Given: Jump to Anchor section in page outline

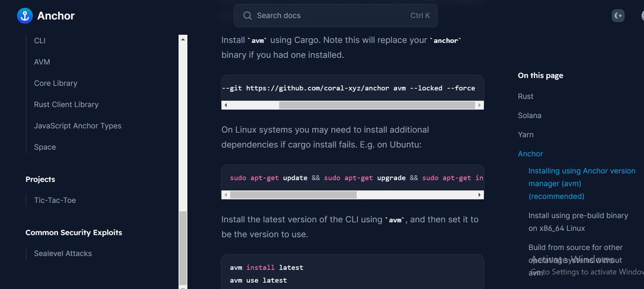Looking at the screenshot, I should pos(530,154).
